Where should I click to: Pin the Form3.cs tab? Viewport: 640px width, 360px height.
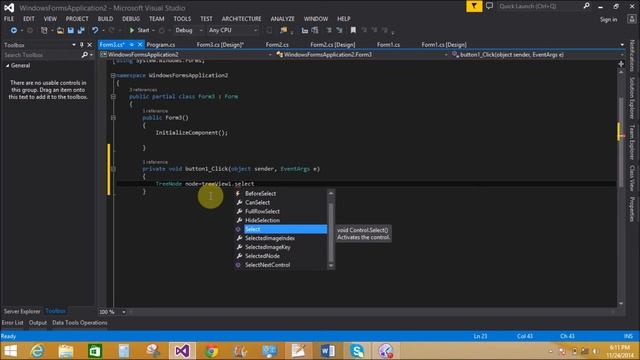tap(131, 44)
